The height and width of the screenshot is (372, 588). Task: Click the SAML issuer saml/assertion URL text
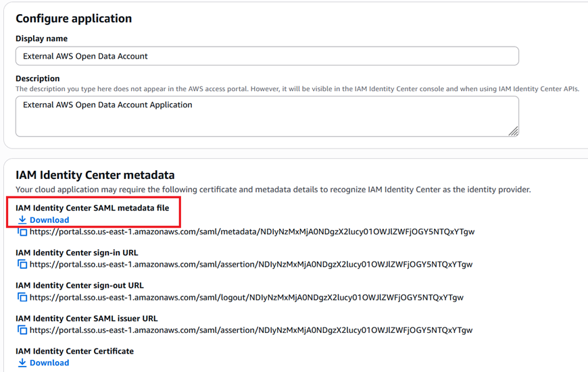(251, 330)
